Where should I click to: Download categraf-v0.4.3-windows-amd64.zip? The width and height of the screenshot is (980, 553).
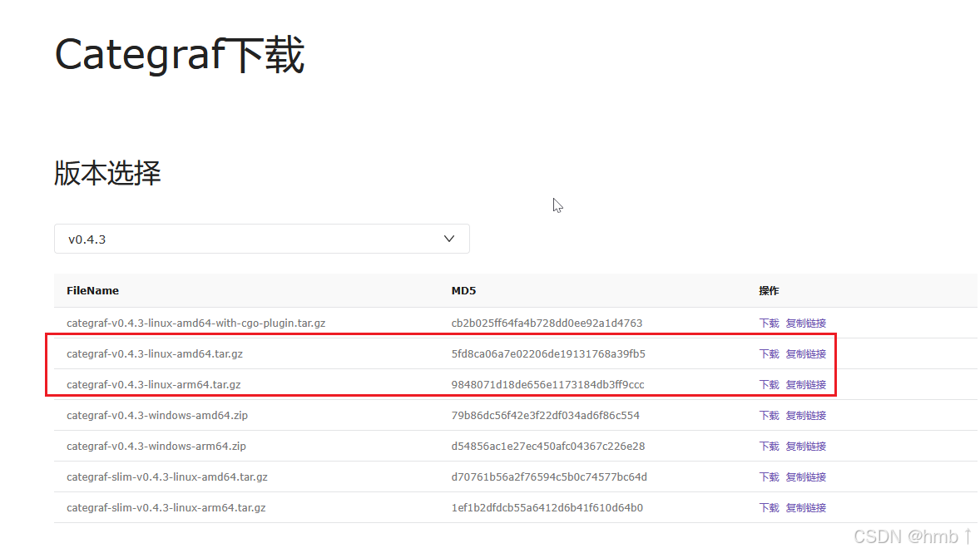tap(769, 415)
